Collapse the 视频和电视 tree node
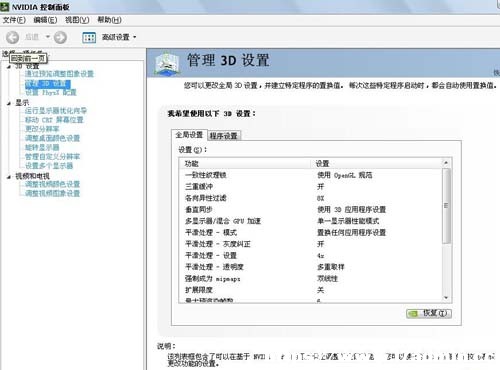Image resolution: width=500 pixels, height=370 pixels. pyautogui.click(x=9, y=176)
